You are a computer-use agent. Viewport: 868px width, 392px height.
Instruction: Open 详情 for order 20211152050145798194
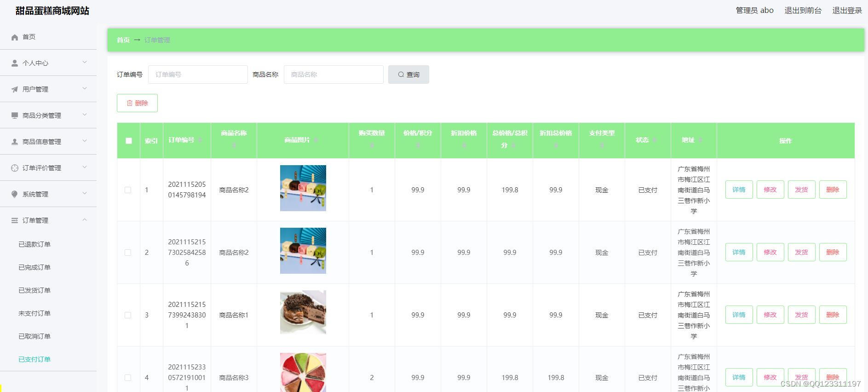click(x=739, y=190)
